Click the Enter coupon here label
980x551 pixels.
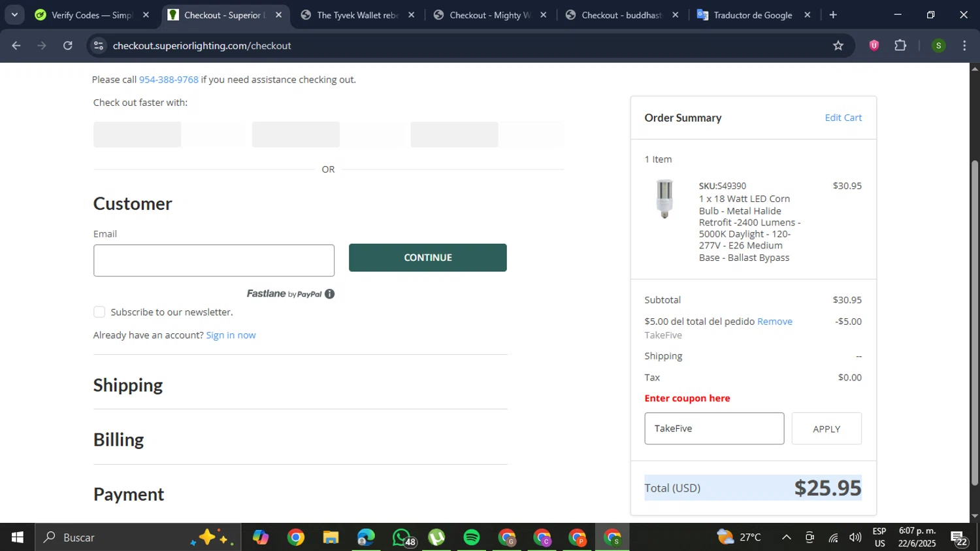[687, 398]
